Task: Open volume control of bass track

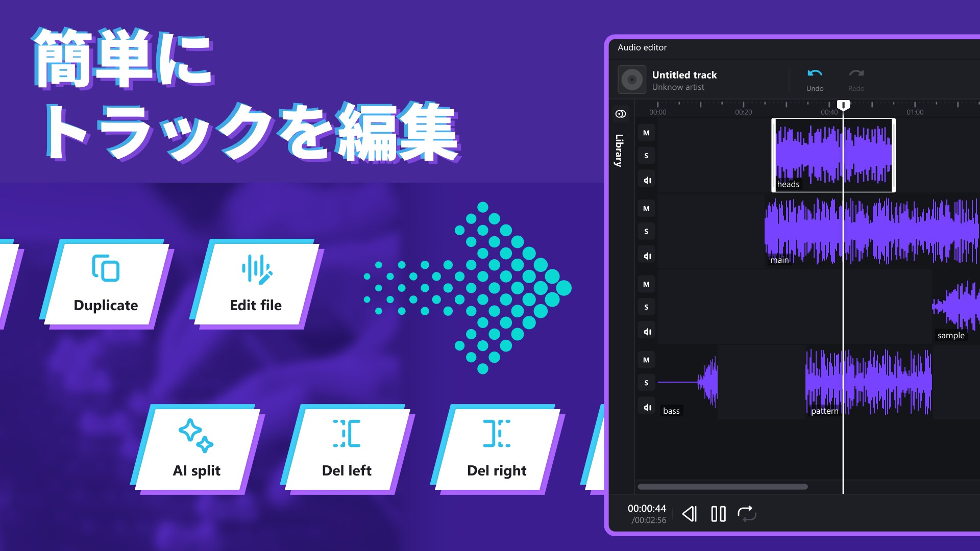Action: (647, 407)
